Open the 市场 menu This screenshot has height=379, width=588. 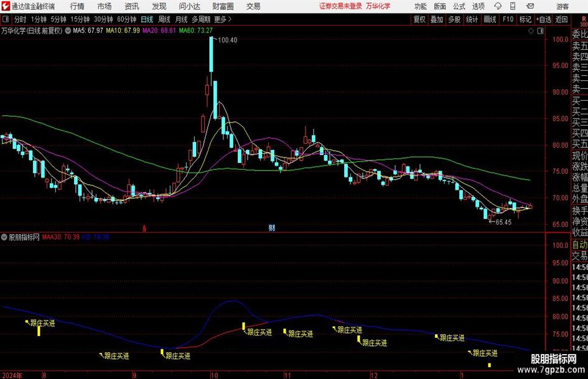pyautogui.click(x=105, y=6)
